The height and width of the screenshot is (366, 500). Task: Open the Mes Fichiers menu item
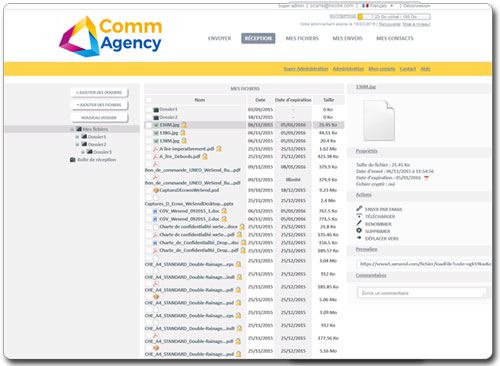302,38
